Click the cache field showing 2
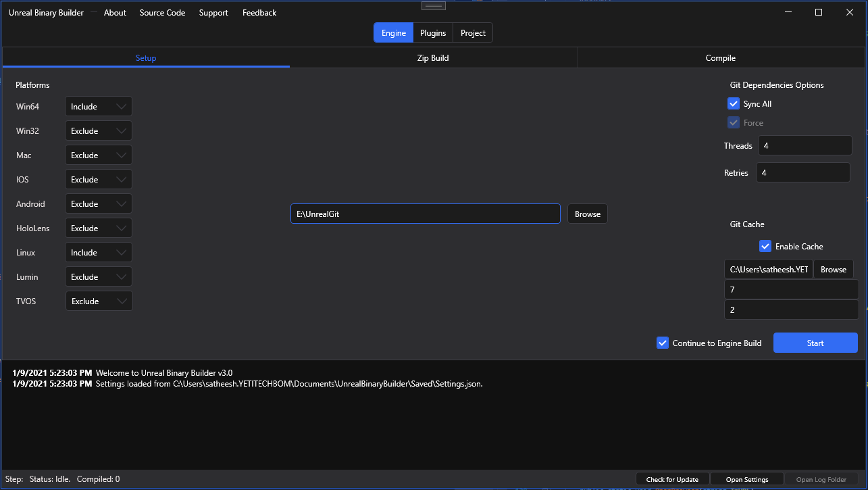The image size is (868, 490). pyautogui.click(x=792, y=310)
